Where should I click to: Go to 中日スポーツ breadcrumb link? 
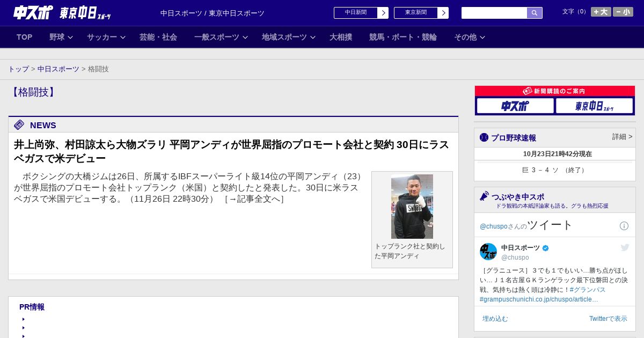[58, 69]
